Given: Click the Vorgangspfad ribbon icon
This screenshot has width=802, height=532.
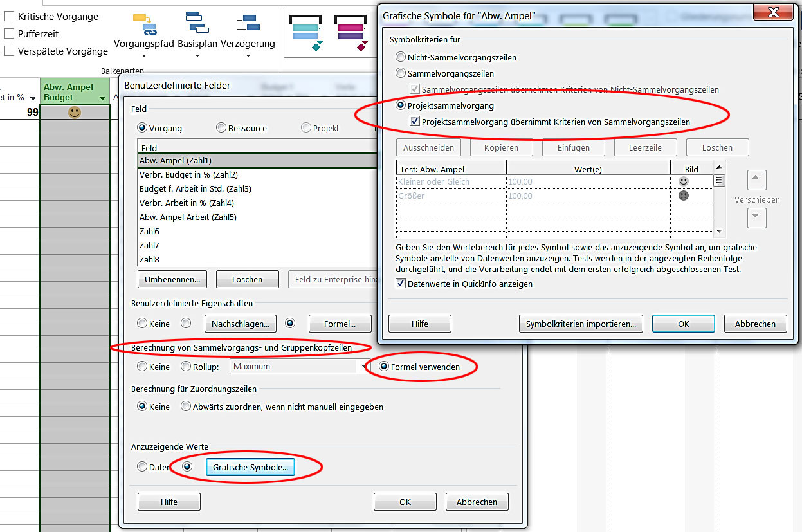Looking at the screenshot, I should point(145,24).
